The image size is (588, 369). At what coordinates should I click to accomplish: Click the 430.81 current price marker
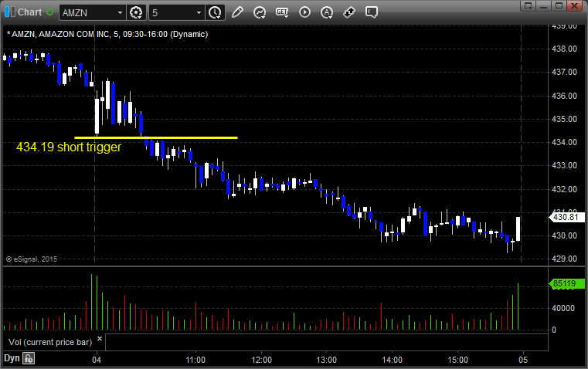(567, 217)
